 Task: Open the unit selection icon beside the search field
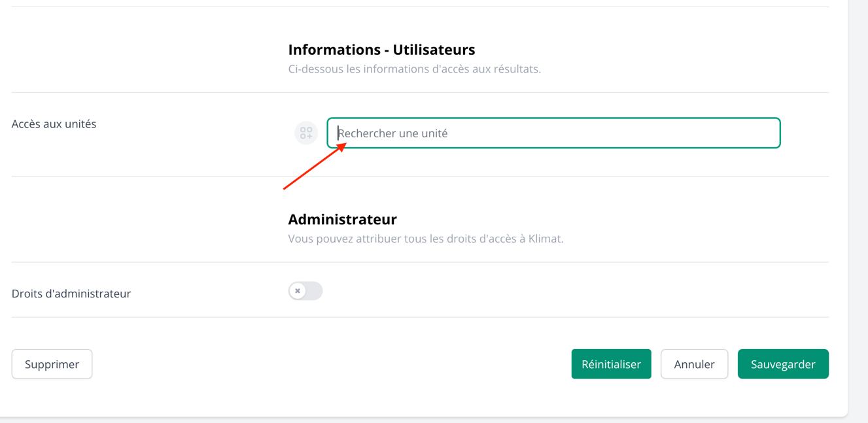pyautogui.click(x=305, y=133)
